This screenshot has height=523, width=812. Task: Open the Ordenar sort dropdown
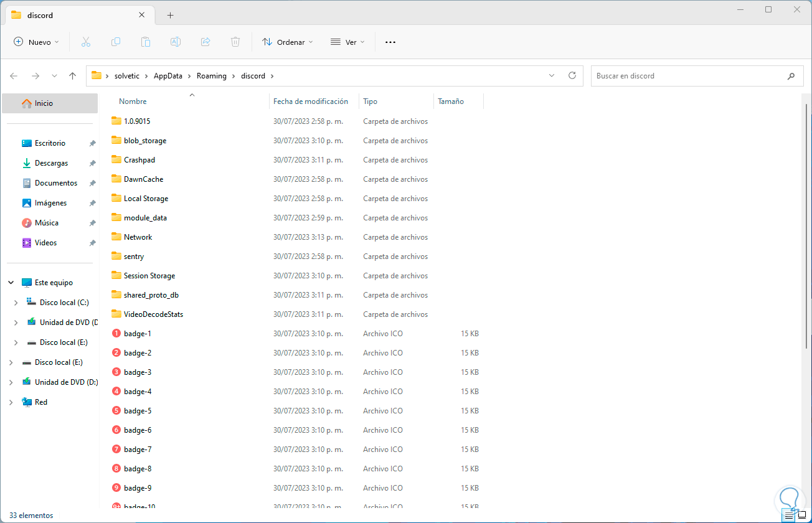point(288,42)
